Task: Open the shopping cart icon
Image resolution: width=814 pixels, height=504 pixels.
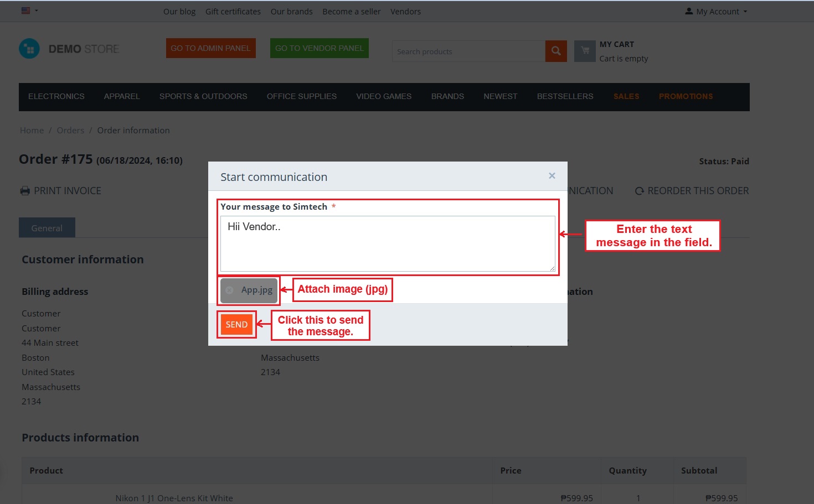Action: point(585,51)
